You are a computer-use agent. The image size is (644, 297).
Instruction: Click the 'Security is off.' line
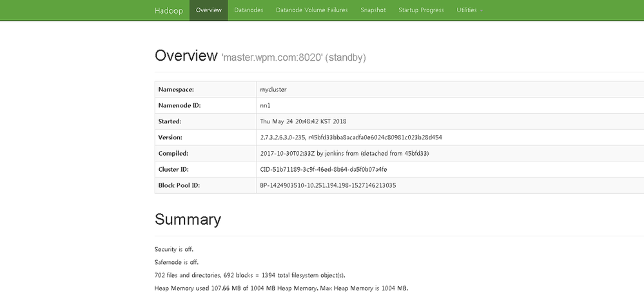[174, 249]
